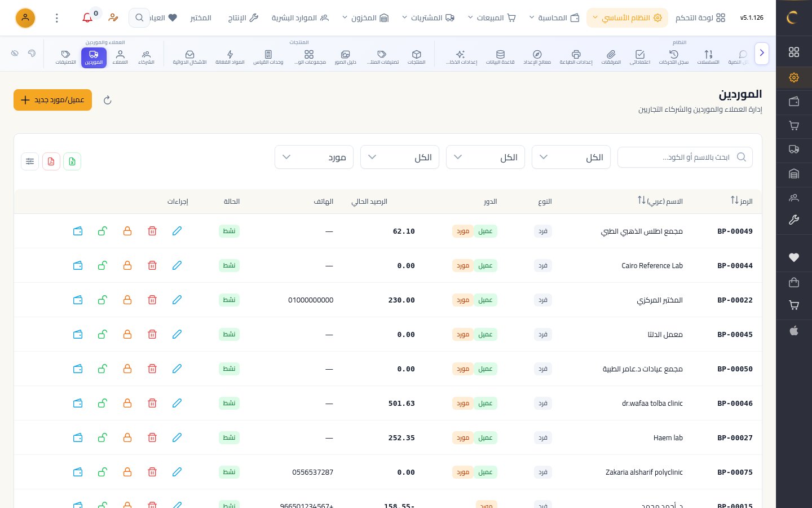The width and height of the screenshot is (812, 508).
Task: Open the المختبر lab menu
Action: [x=201, y=18]
